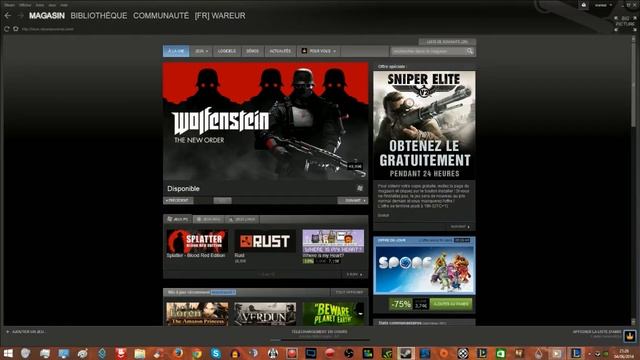Open the Loren The Amazon Princess thumbnail
The width and height of the screenshot is (640, 360).
(x=197, y=314)
